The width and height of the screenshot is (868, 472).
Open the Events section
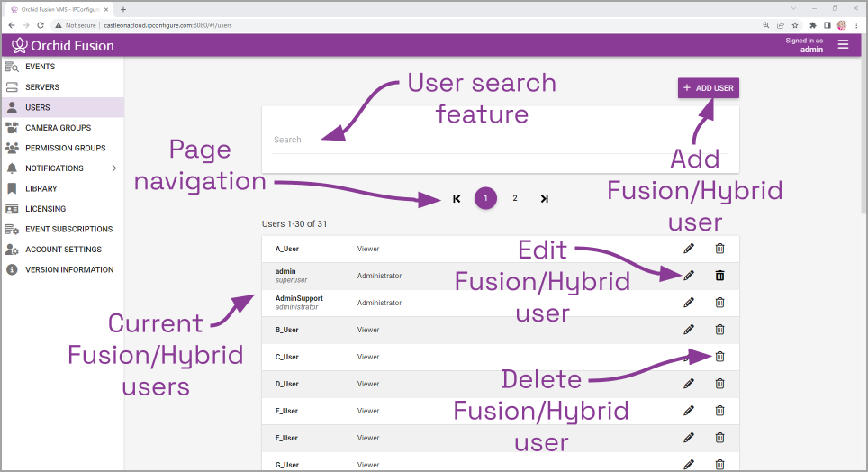point(62,67)
